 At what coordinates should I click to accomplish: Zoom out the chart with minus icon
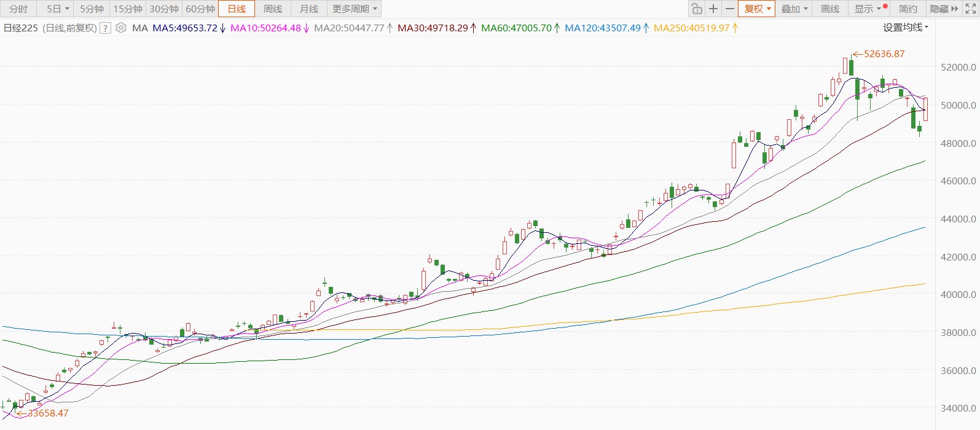pos(729,9)
